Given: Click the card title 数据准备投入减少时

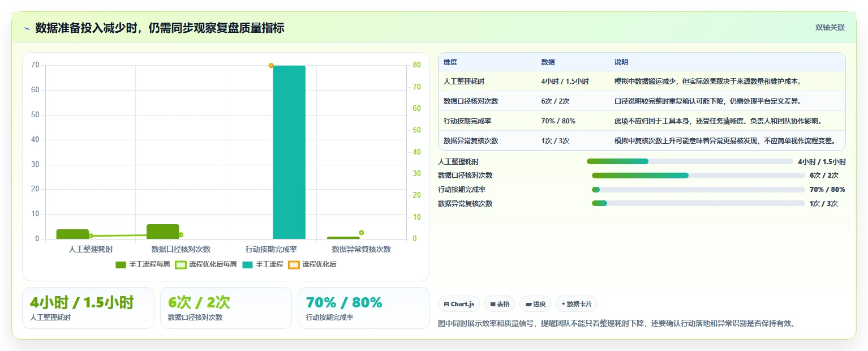Looking at the screenshot, I should pyautogui.click(x=160, y=28).
